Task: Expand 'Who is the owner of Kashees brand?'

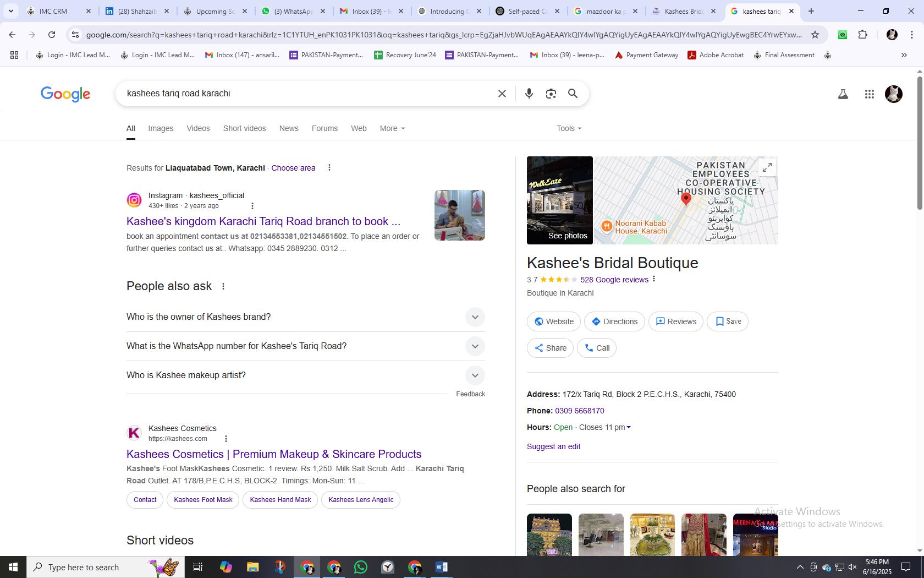Action: tap(305, 317)
